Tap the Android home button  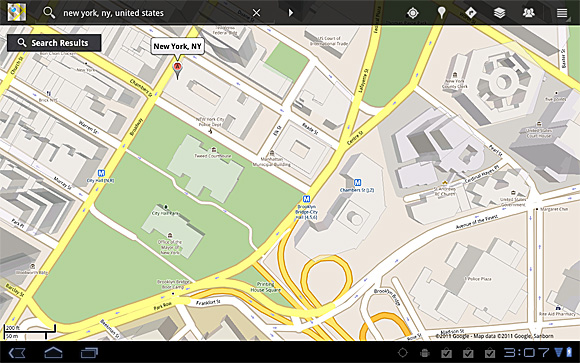coord(53,353)
